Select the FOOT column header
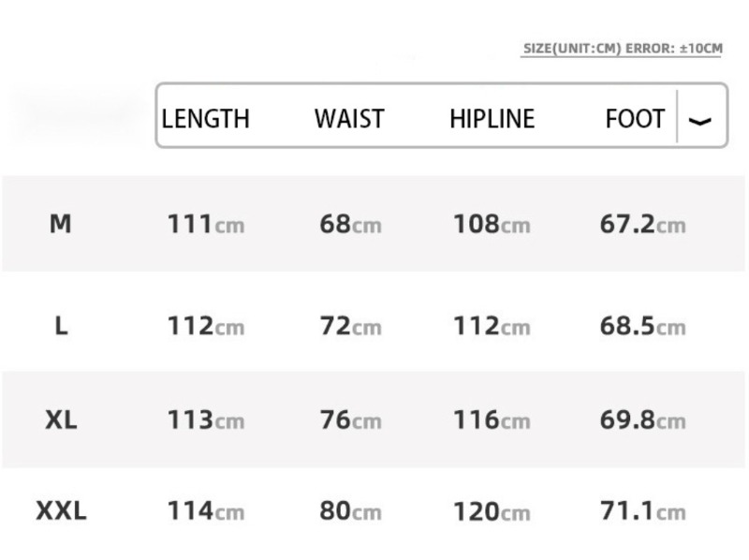The width and height of the screenshot is (749, 560). (635, 119)
